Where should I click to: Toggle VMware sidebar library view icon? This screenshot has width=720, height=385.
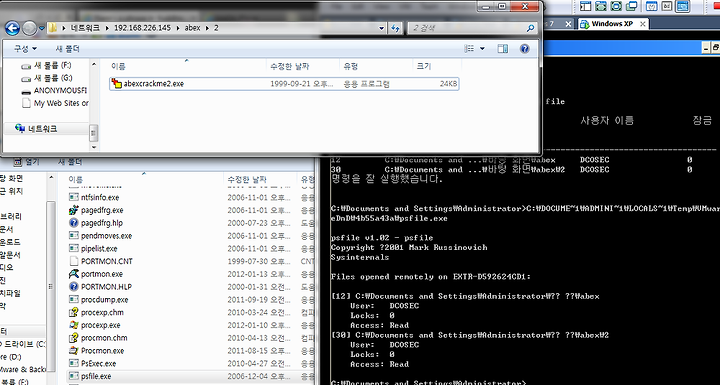click(x=585, y=6)
